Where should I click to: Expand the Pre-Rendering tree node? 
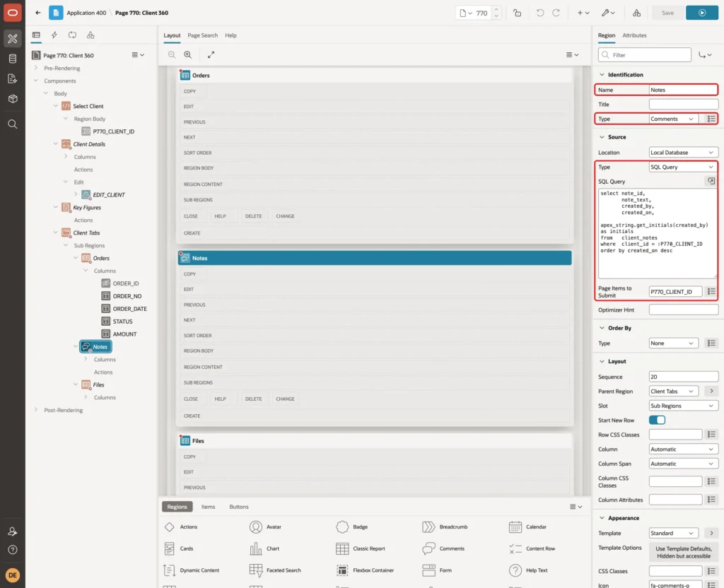[35, 68]
